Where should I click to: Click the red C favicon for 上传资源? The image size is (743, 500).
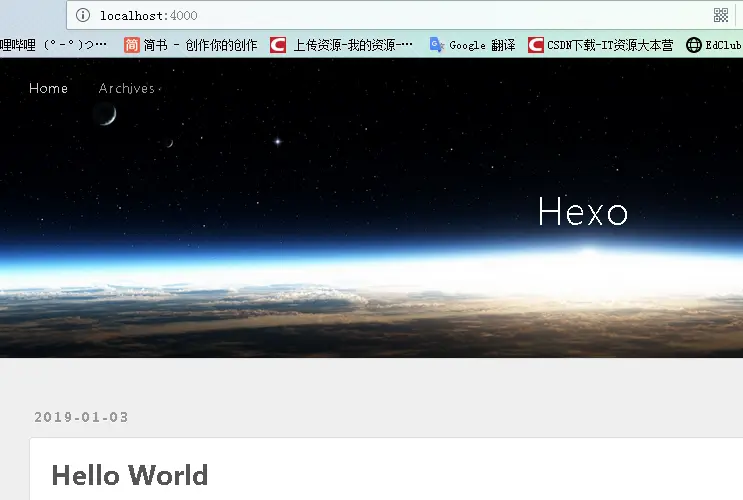tap(278, 45)
